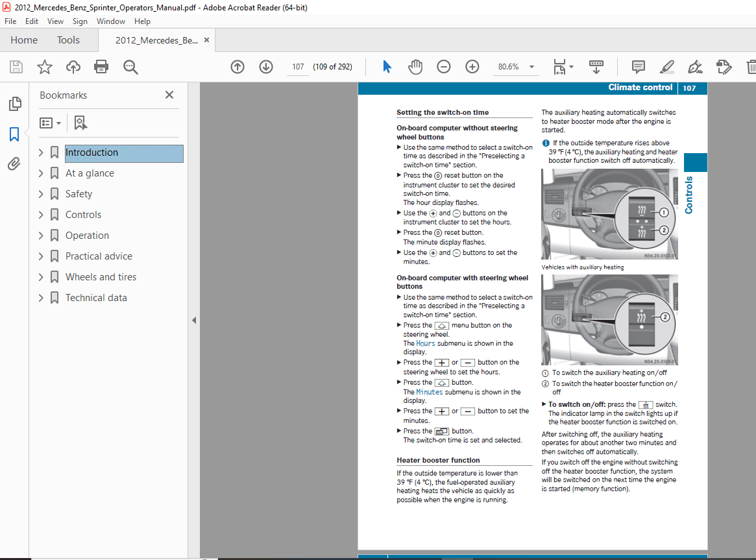Screen dimensions: 756x560
Task: Zoom in using the plus control
Action: (x=472, y=66)
